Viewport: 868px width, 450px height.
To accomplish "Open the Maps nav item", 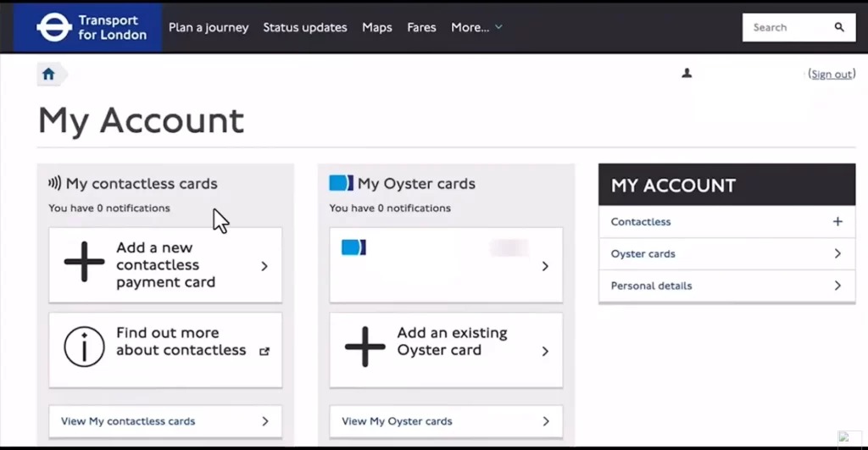I will click(x=377, y=27).
